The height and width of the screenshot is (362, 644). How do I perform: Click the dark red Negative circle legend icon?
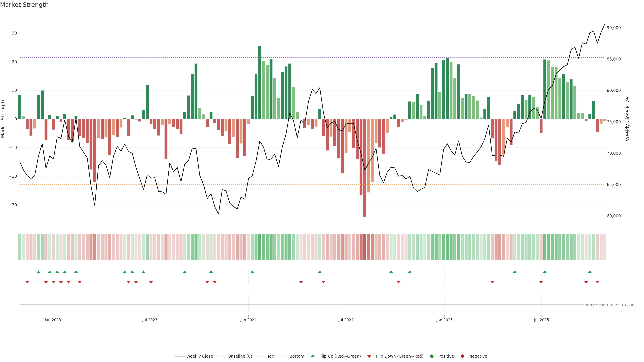462,356
